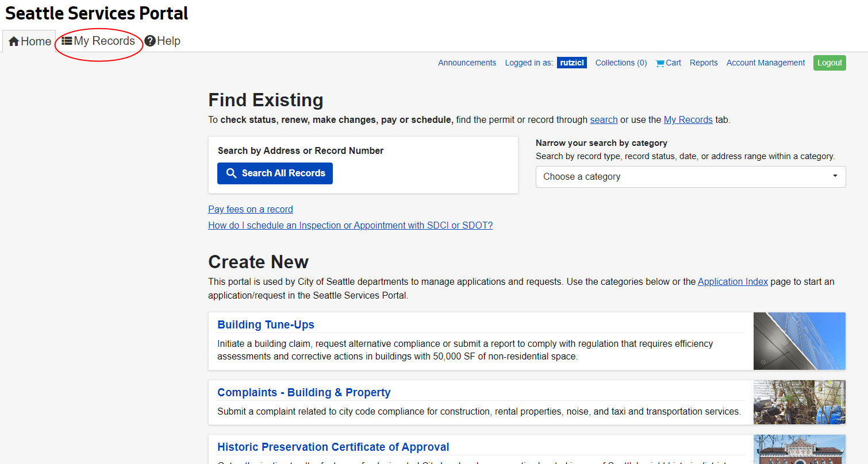Open the shopping Cart icon

click(x=659, y=63)
